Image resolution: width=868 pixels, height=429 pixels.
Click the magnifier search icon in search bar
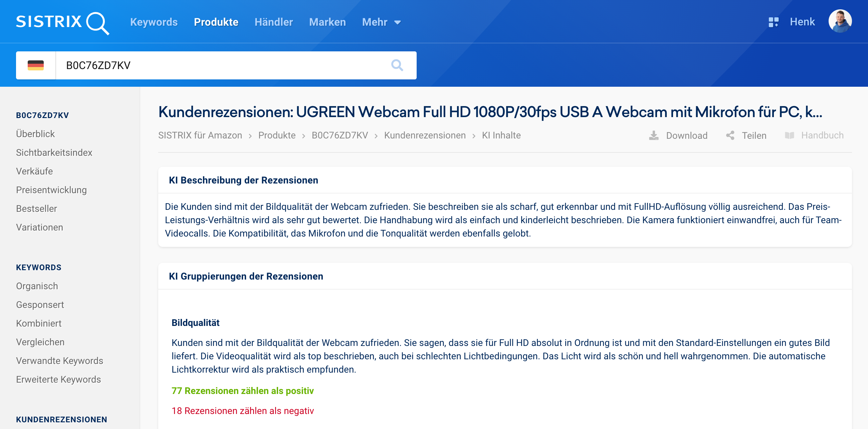(x=397, y=65)
